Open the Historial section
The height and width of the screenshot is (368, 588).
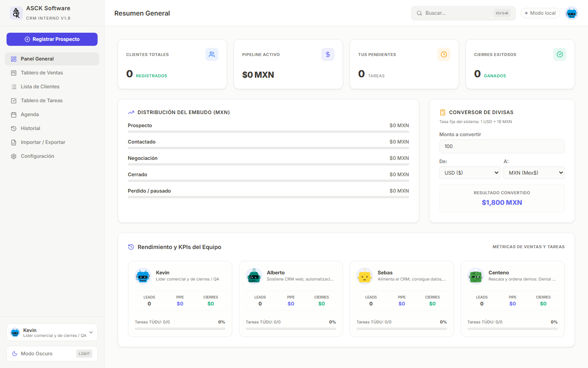click(52, 128)
